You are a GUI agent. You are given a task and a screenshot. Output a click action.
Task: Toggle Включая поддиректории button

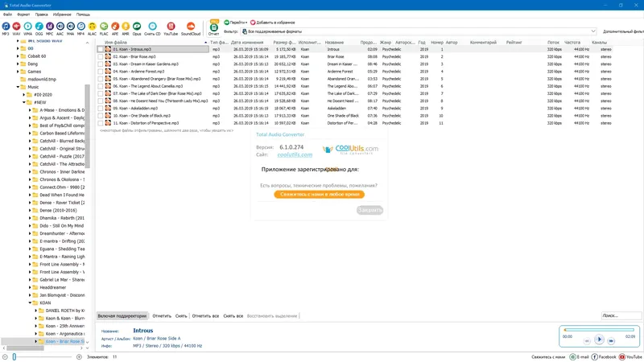click(x=122, y=315)
